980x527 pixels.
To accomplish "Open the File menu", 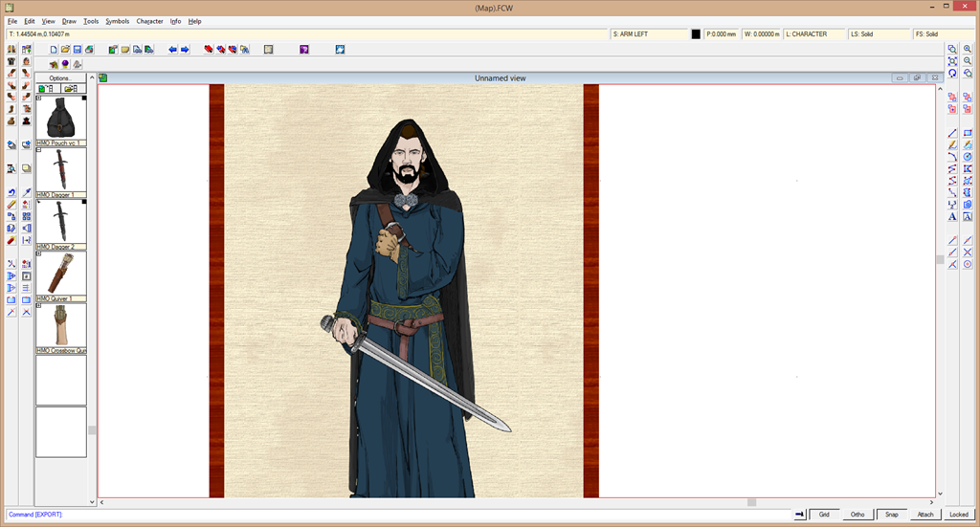I will pyautogui.click(x=12, y=21).
